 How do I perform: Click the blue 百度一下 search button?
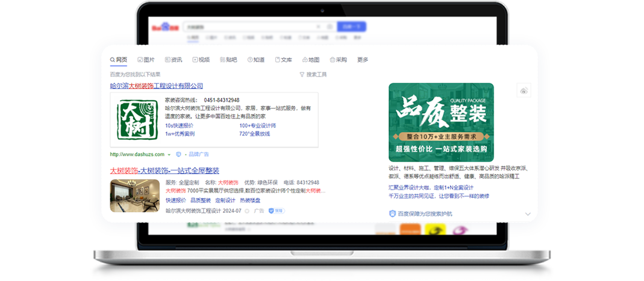point(352,27)
